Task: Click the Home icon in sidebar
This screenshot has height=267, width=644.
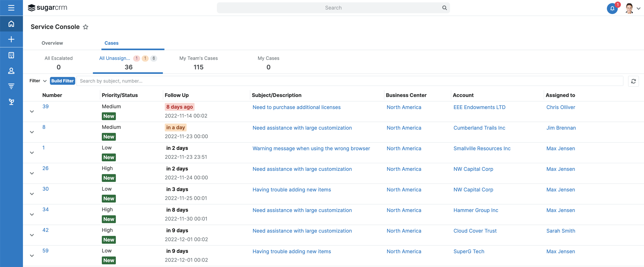Action: tap(11, 24)
